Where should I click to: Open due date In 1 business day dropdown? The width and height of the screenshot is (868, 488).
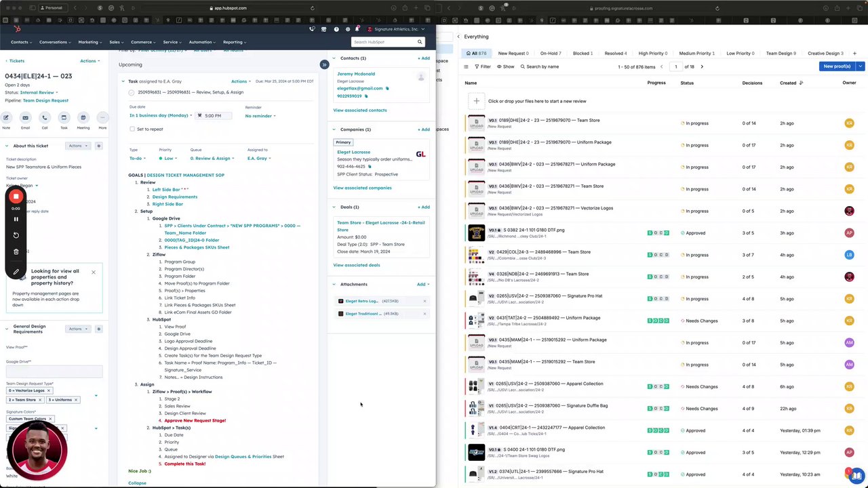point(161,115)
